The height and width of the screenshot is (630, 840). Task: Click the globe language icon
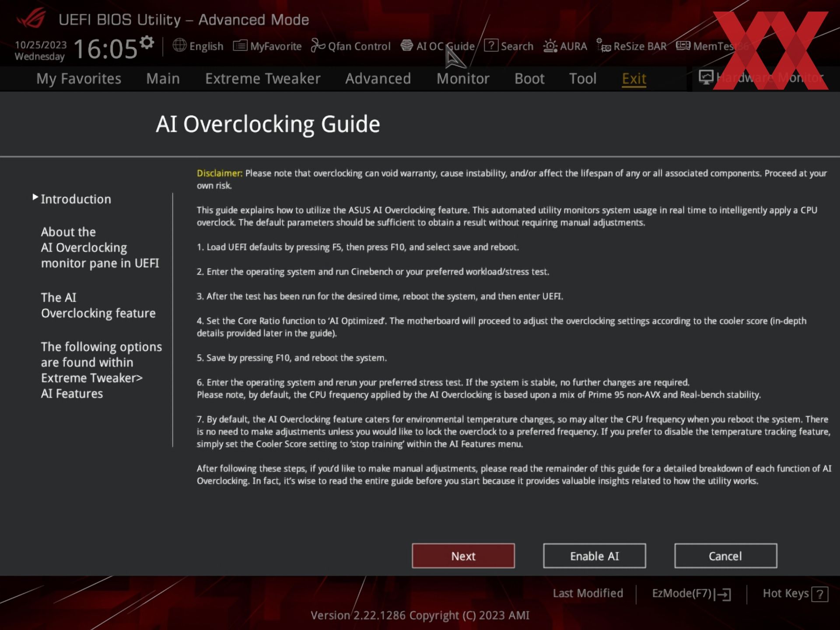[179, 45]
